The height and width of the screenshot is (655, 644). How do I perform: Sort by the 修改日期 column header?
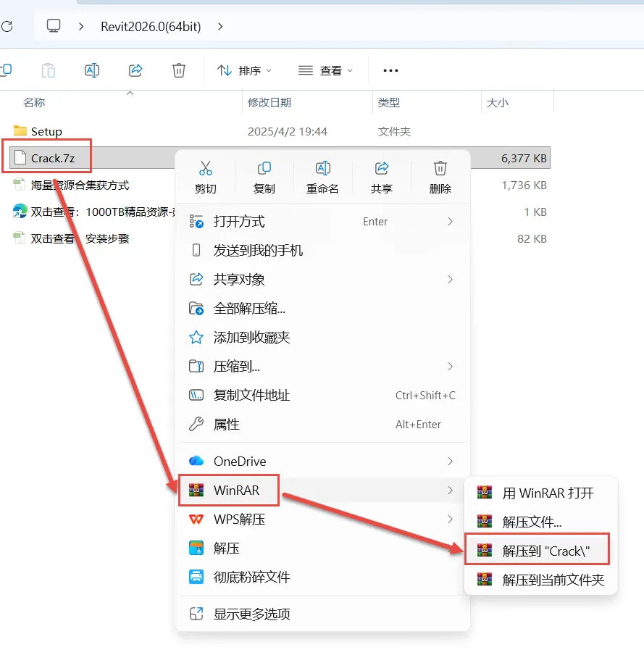tap(269, 102)
